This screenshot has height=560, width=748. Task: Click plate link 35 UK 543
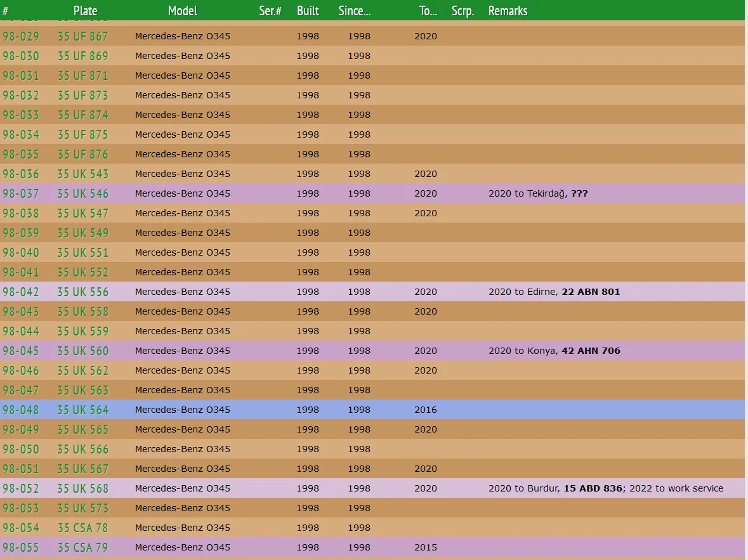pos(82,174)
